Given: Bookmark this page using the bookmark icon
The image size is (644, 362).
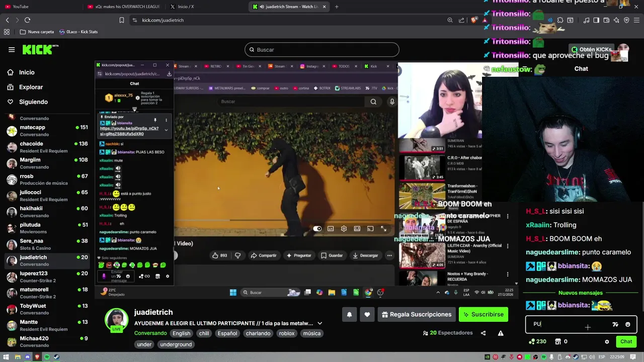Looking at the screenshot, I should pyautogui.click(x=122, y=20).
